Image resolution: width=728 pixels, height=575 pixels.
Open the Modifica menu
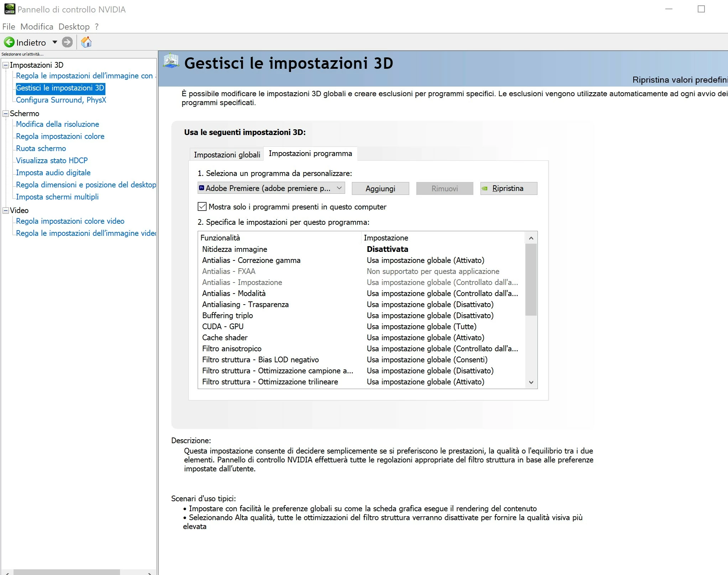tap(37, 27)
